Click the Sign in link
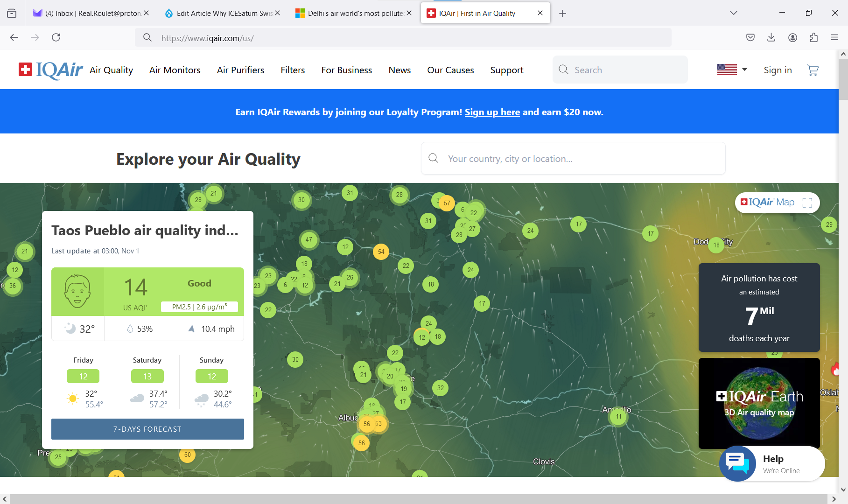This screenshot has height=504, width=848. [x=778, y=70]
